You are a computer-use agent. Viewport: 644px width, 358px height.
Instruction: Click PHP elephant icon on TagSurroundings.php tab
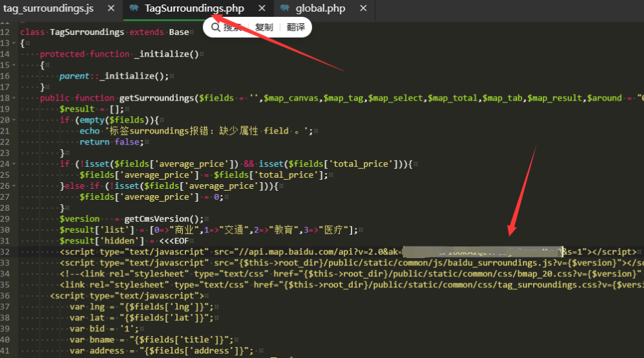pos(134,8)
